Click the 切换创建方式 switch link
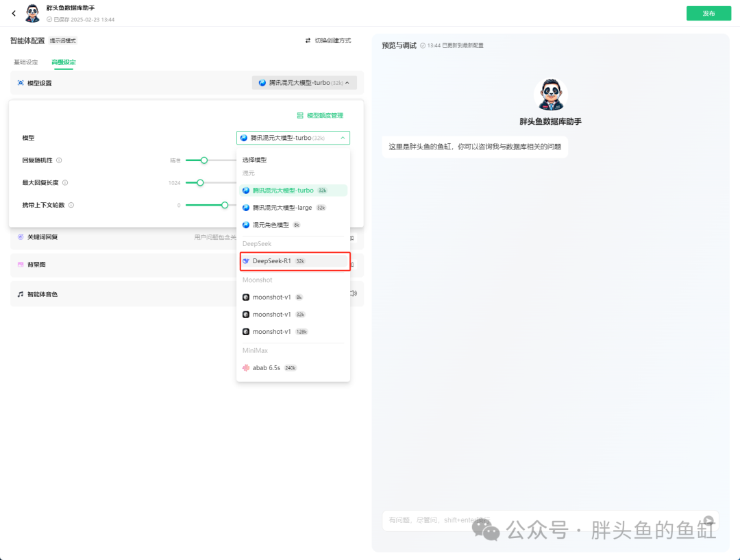The height and width of the screenshot is (560, 740). pos(328,40)
